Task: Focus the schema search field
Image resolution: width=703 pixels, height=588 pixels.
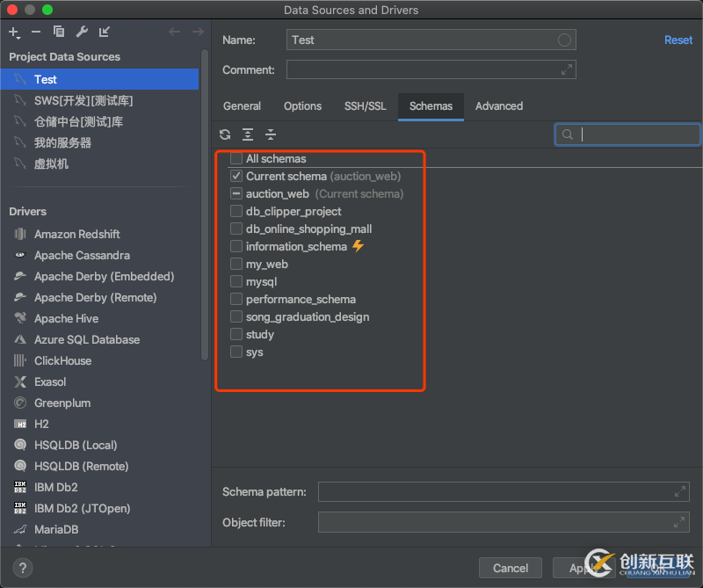Action: [x=627, y=134]
